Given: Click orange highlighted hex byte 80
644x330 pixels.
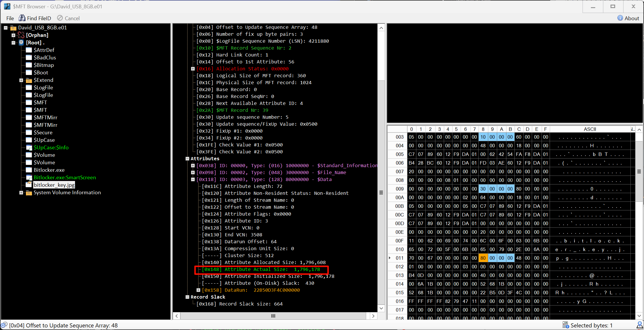Looking at the screenshot, I should click(483, 258).
